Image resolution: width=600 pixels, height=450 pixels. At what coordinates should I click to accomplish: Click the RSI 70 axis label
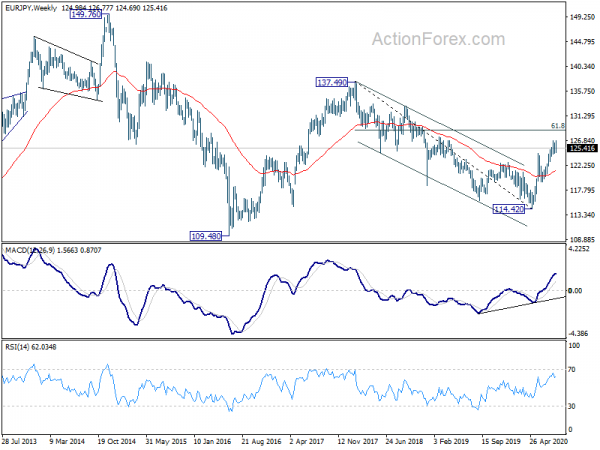(572, 370)
